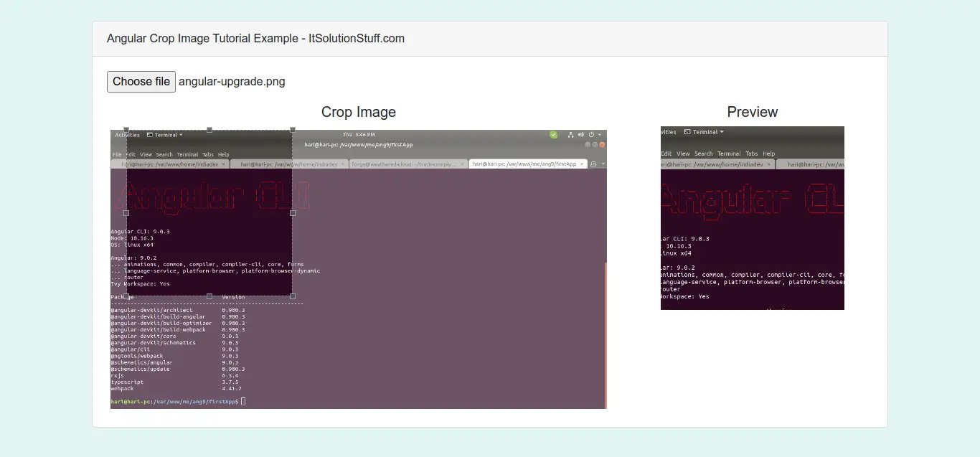Click the bottom-center crop resize handle
The height and width of the screenshot is (457, 980).
[209, 296]
